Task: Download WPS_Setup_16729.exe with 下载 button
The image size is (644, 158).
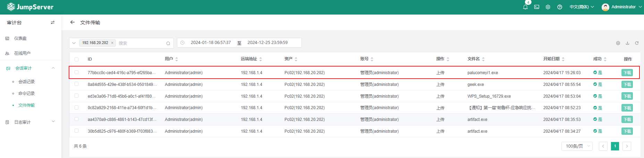Action: point(627,96)
